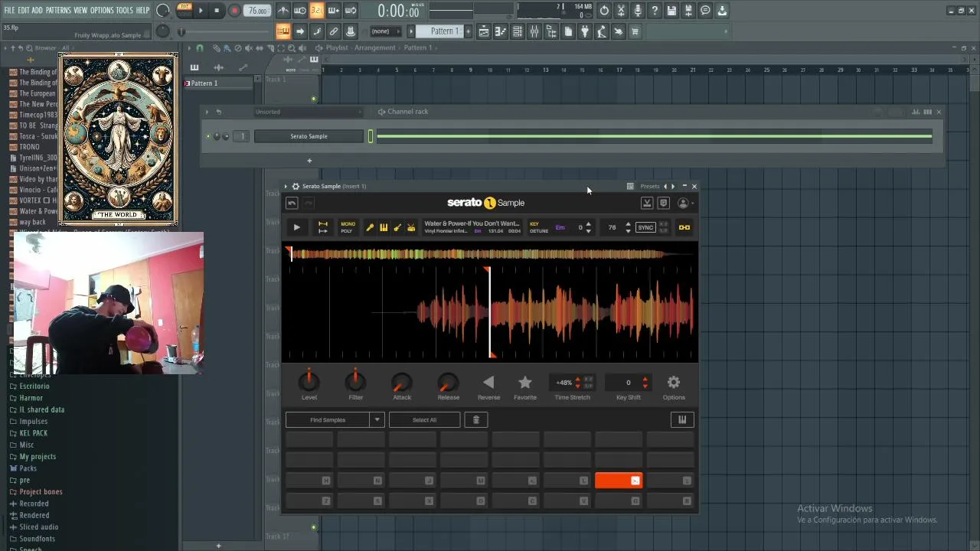Select the drums stem icon
Image resolution: width=980 pixels, height=551 pixels.
pos(411,227)
